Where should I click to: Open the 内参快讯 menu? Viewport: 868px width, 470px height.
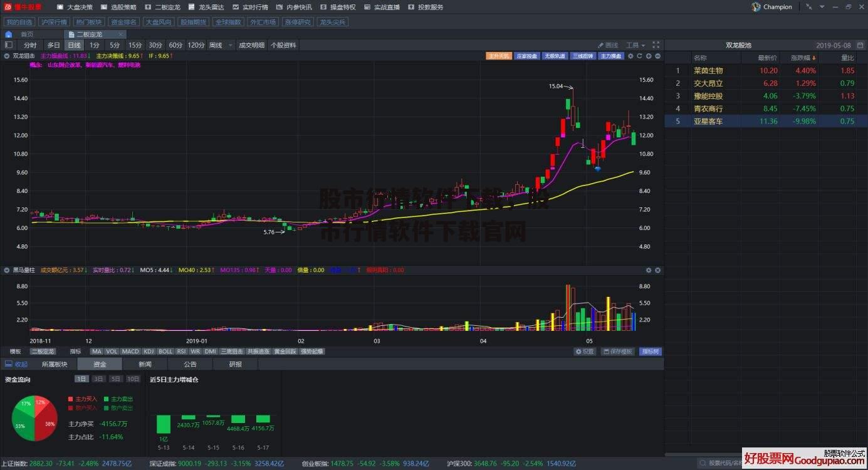[295, 7]
